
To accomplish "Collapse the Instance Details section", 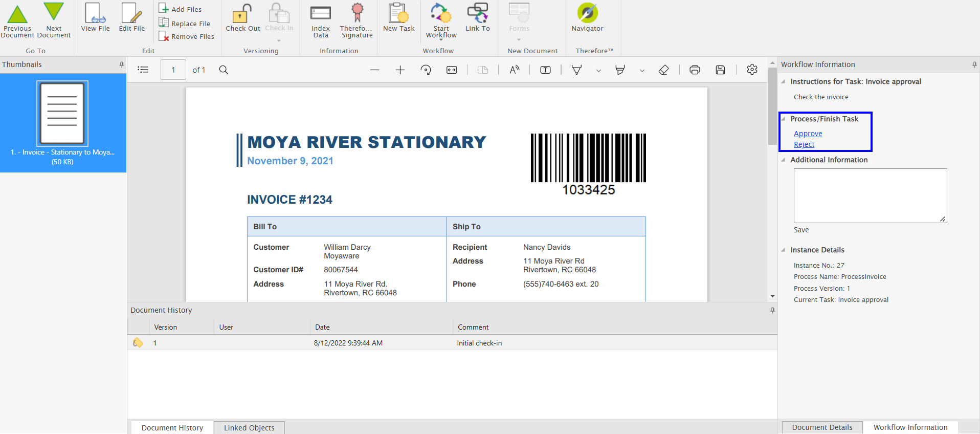I will coord(783,250).
